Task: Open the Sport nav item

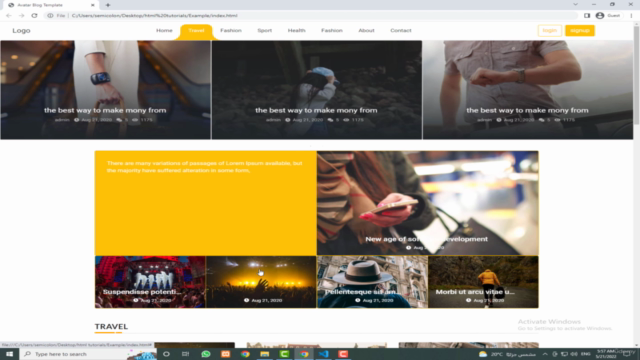Action: (x=264, y=31)
